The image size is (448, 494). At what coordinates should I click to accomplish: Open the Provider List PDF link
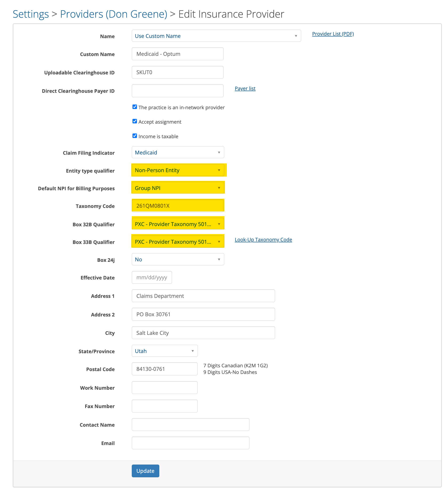333,34
